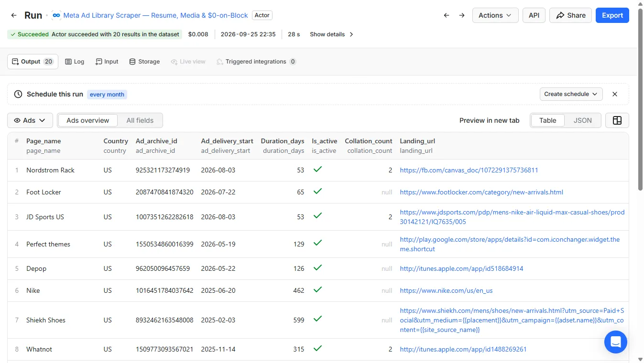Click the table layout columns icon
Image resolution: width=644 pixels, height=363 pixels.
pos(617,120)
